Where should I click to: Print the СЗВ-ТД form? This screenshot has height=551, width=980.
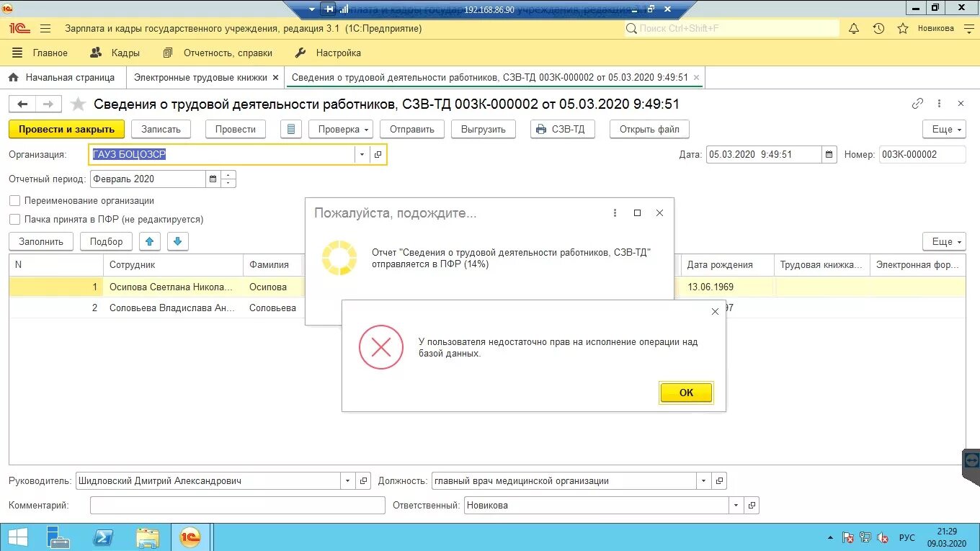pyautogui.click(x=563, y=130)
